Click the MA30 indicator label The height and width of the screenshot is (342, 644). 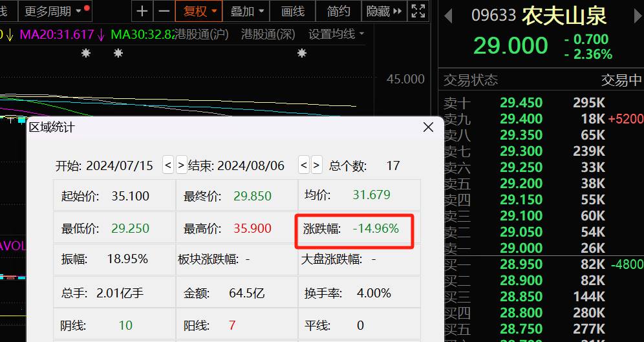pyautogui.click(x=144, y=34)
